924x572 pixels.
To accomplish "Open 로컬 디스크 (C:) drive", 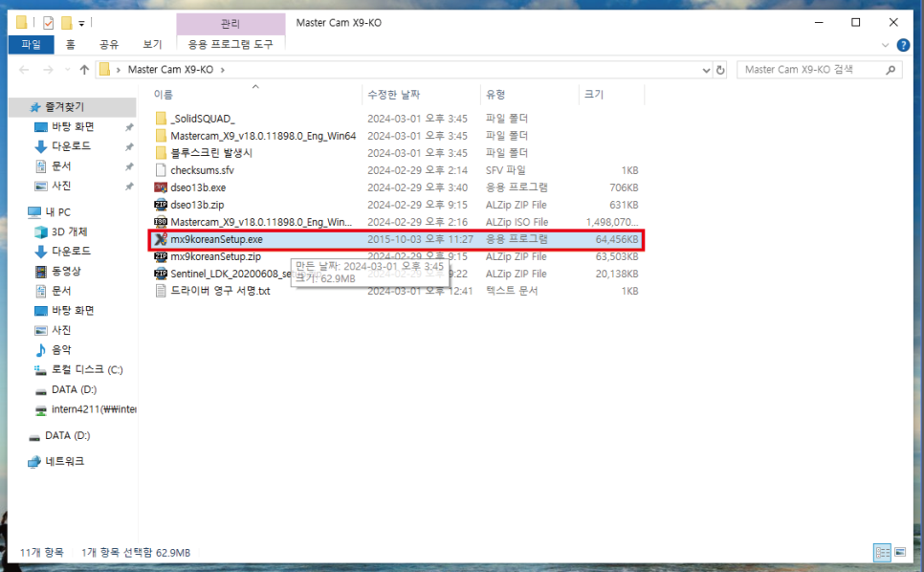I will click(87, 369).
